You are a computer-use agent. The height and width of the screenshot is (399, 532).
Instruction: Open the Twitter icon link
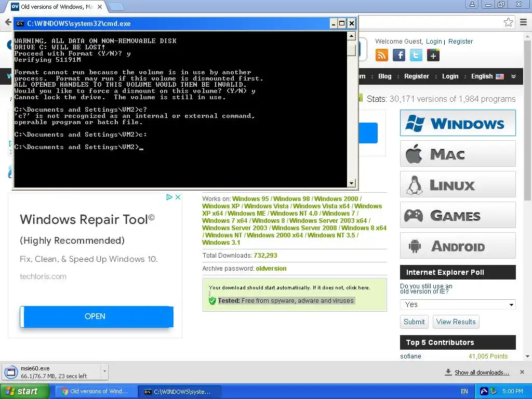416,55
